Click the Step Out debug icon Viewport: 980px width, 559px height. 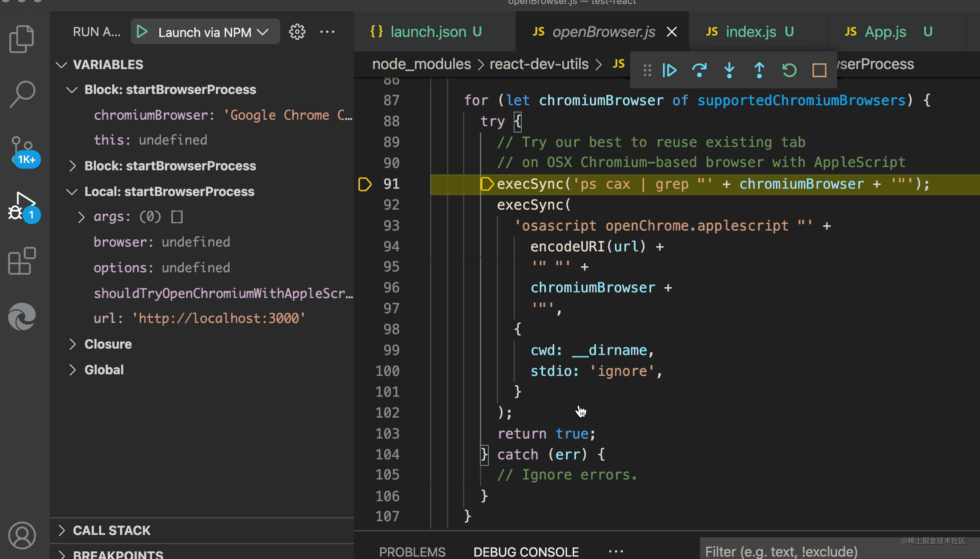(759, 70)
